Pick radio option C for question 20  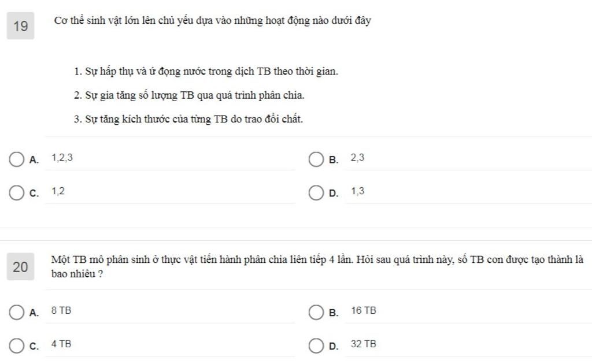click(x=17, y=346)
